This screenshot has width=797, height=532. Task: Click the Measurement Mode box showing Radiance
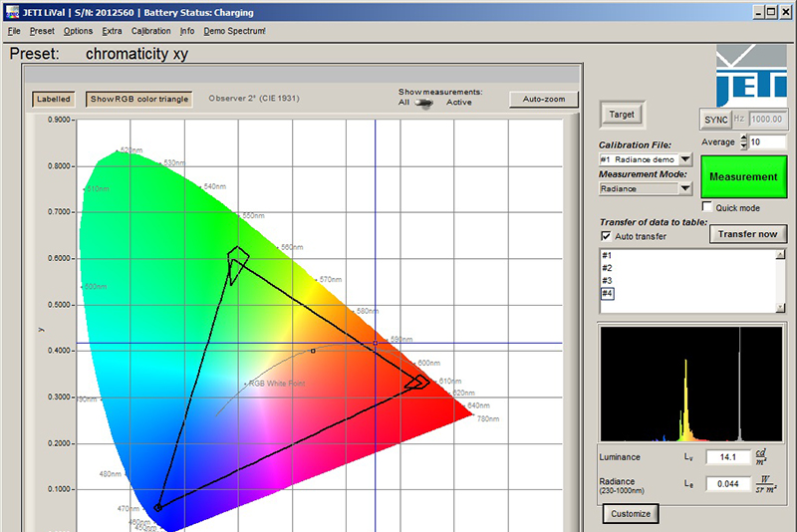639,188
